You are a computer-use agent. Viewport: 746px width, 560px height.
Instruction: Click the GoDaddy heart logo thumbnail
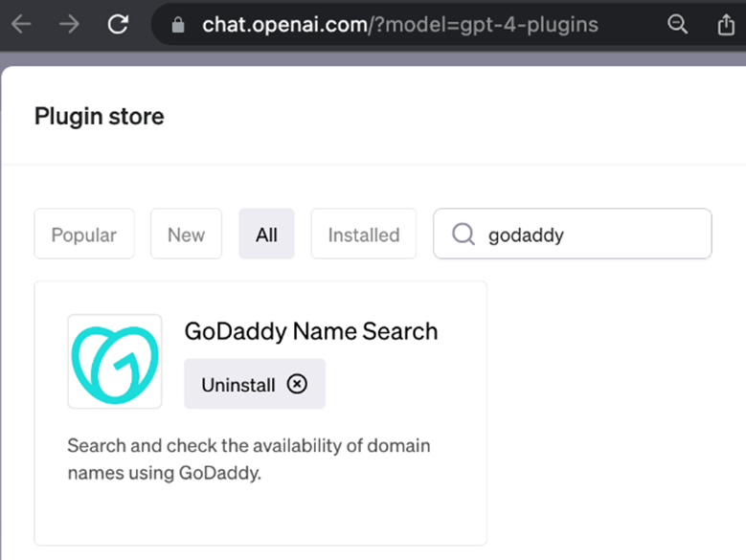[115, 361]
